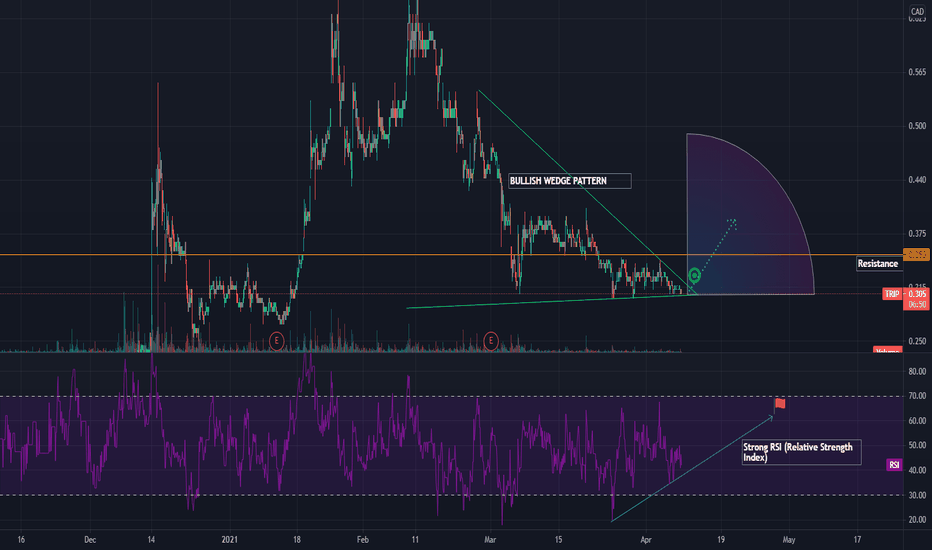Select the teal arrow pointing to the red flag
932x550 pixels.
pos(692,469)
